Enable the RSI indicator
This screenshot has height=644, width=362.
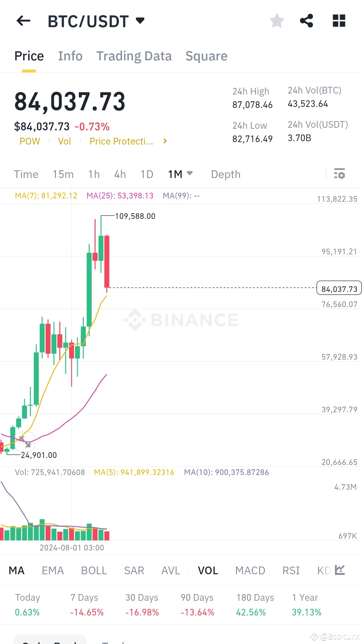tap(290, 570)
